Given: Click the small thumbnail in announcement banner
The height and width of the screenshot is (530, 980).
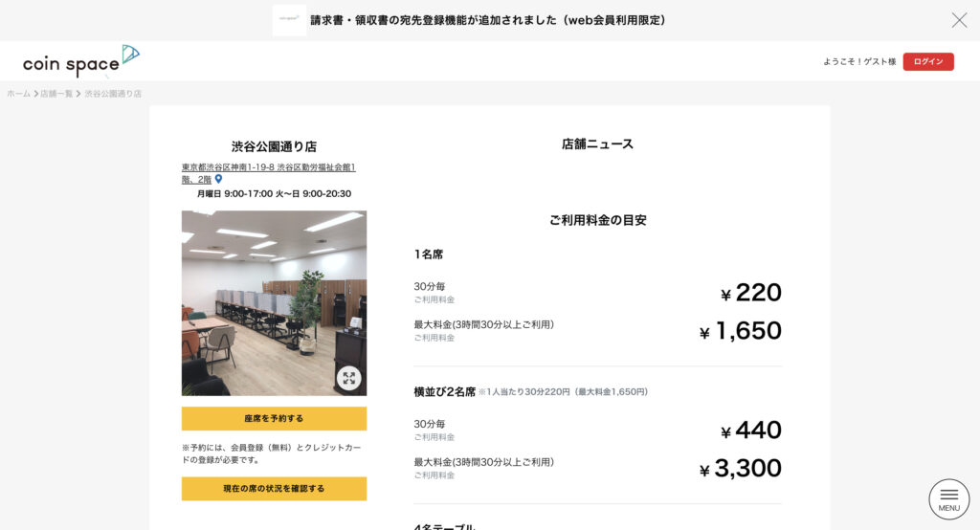Looking at the screenshot, I should point(289,20).
